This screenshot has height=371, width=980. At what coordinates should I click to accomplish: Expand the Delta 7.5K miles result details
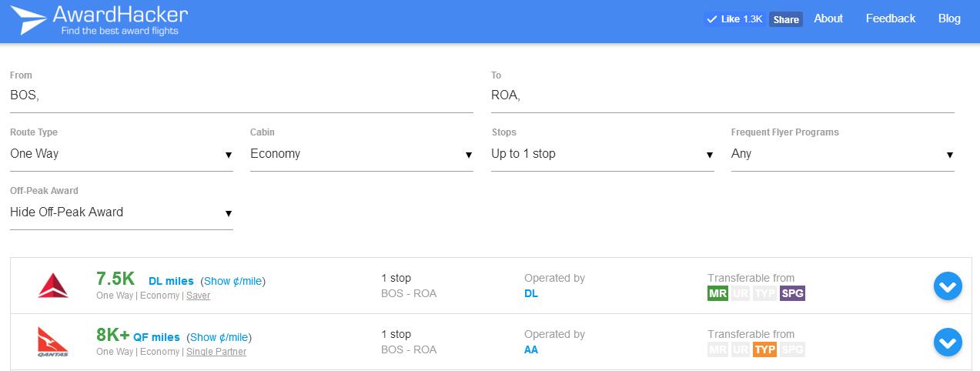pyautogui.click(x=948, y=286)
